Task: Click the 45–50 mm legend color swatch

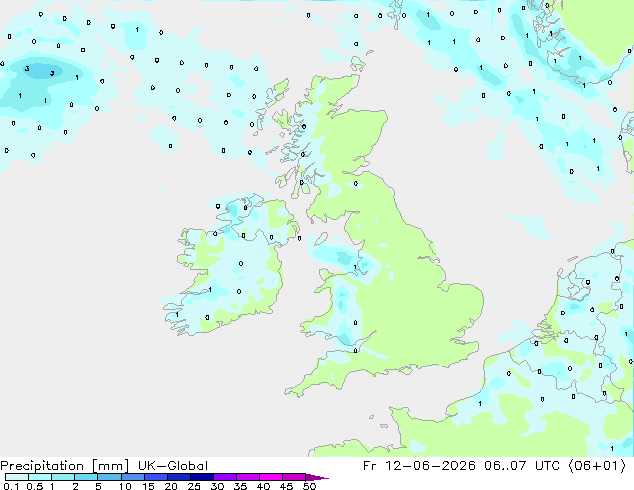Action: (x=294, y=477)
